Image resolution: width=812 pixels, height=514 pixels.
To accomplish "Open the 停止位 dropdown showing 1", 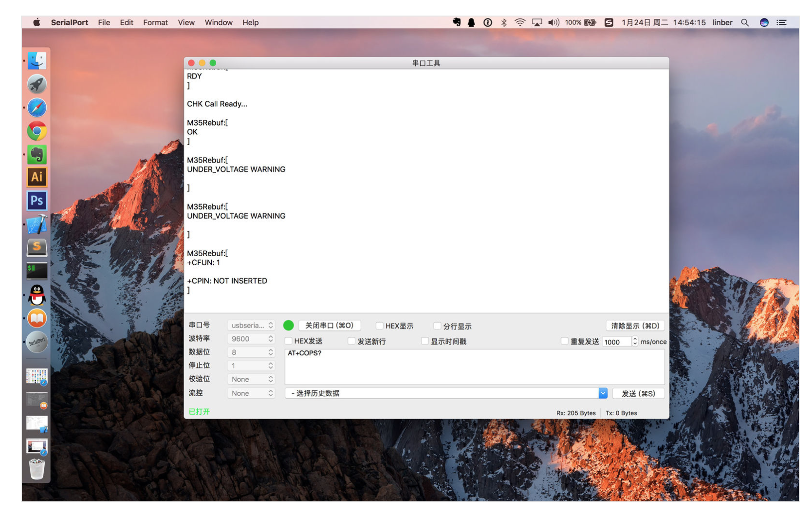I will click(251, 366).
